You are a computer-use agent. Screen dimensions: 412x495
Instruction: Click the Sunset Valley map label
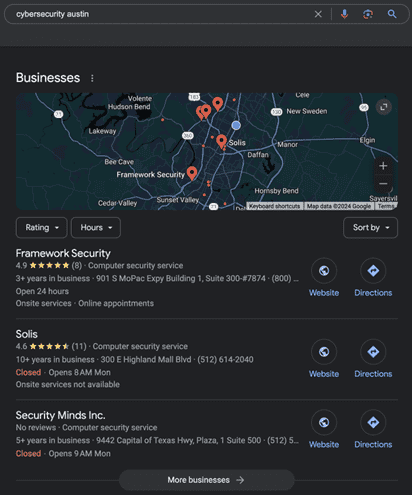[x=178, y=200]
